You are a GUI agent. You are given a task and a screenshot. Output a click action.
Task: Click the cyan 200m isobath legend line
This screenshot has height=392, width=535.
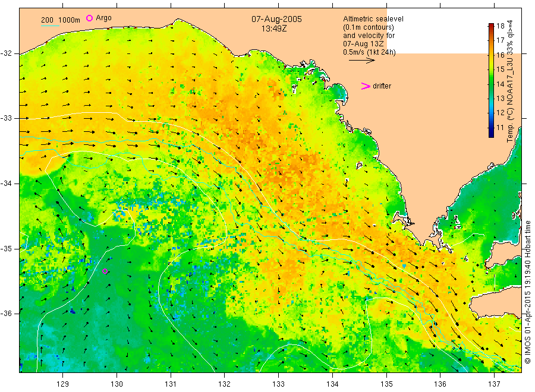pos(50,26)
